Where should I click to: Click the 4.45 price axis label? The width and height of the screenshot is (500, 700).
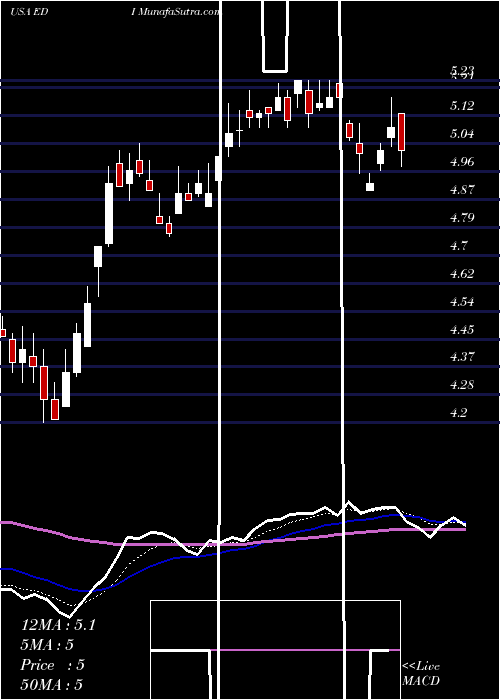click(x=462, y=330)
